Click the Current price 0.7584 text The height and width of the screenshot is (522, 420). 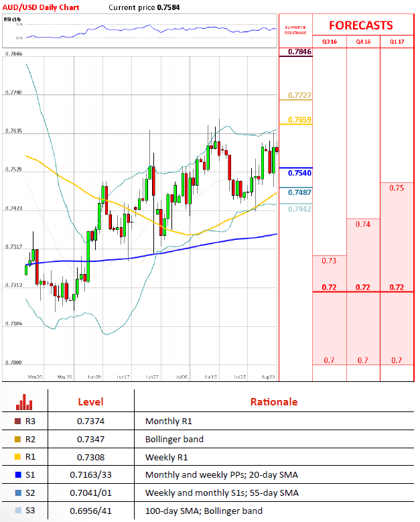point(144,7)
